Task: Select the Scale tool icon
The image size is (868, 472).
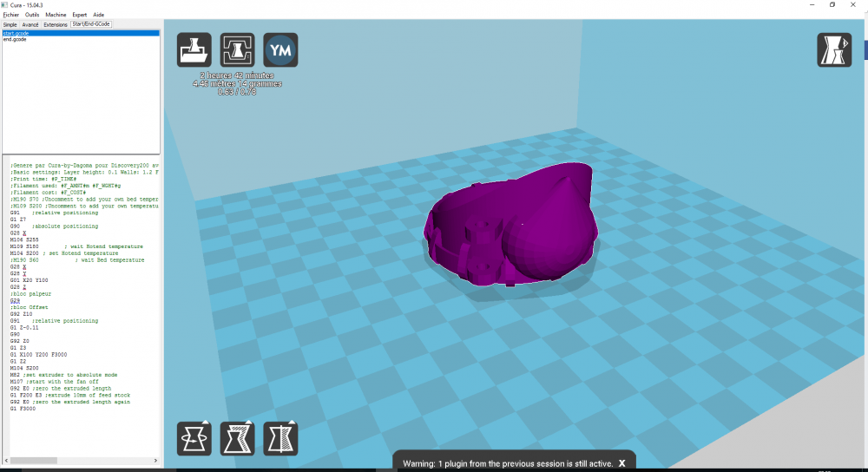Action: tap(237, 438)
